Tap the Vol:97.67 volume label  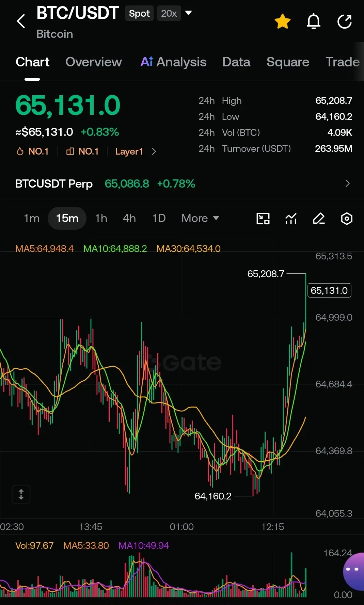(x=34, y=545)
